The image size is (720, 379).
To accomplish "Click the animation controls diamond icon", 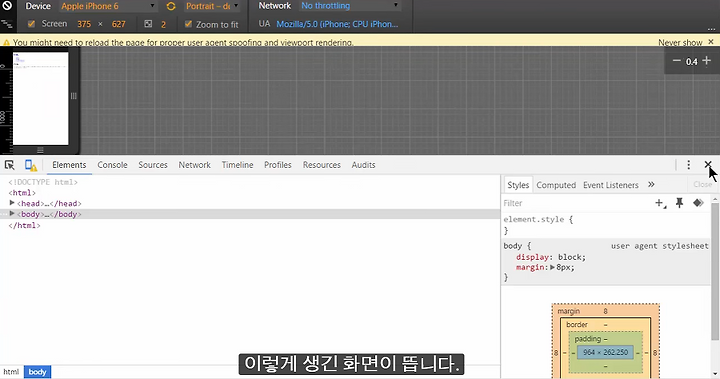I will (698, 203).
